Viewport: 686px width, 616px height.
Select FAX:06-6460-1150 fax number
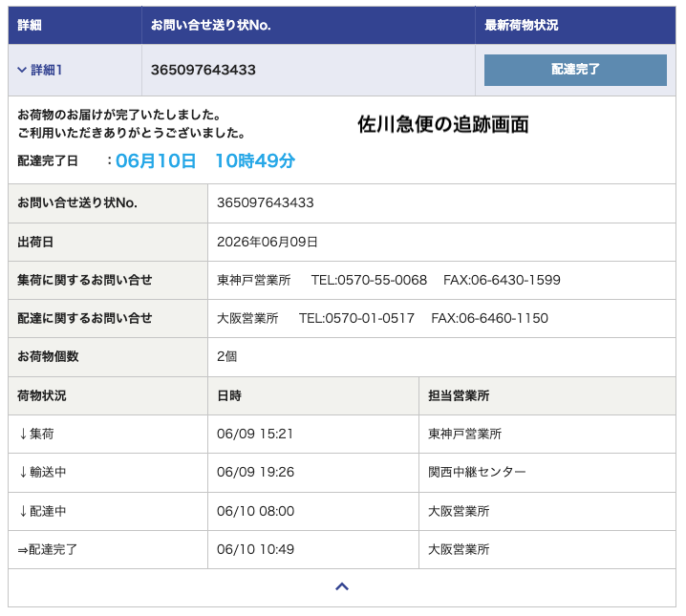pyautogui.click(x=489, y=318)
